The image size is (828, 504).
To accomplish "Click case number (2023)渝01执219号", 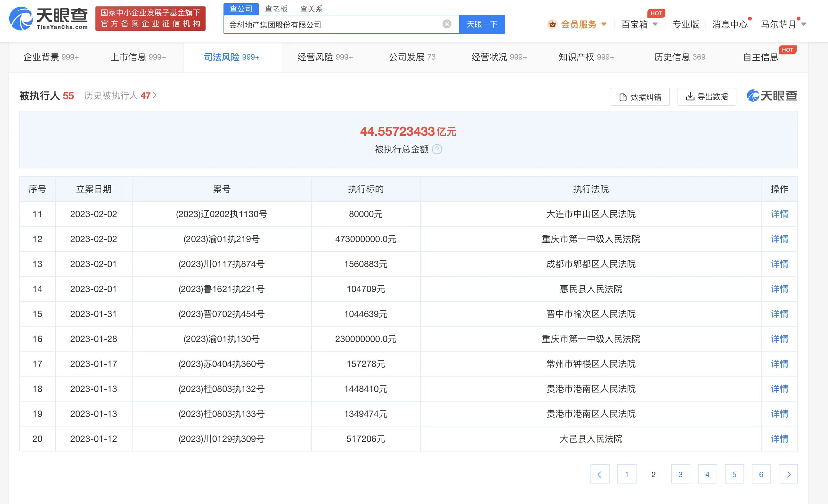I will coord(222,239).
